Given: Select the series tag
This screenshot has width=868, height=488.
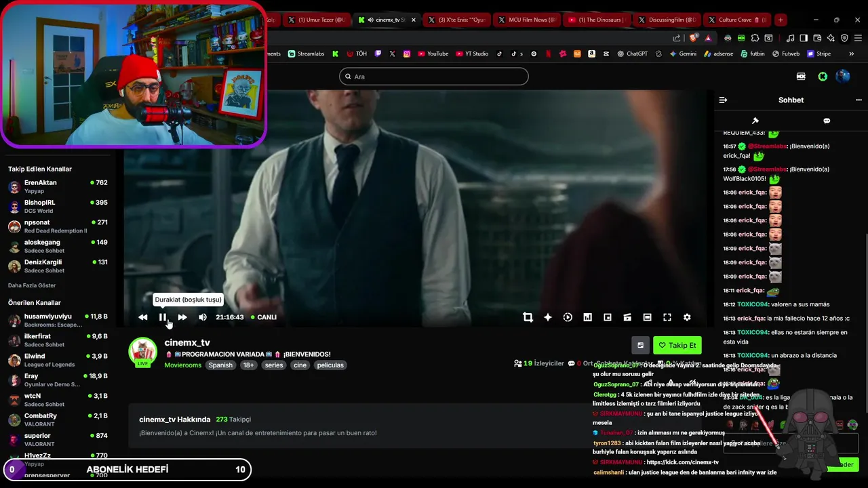Looking at the screenshot, I should point(274,365).
